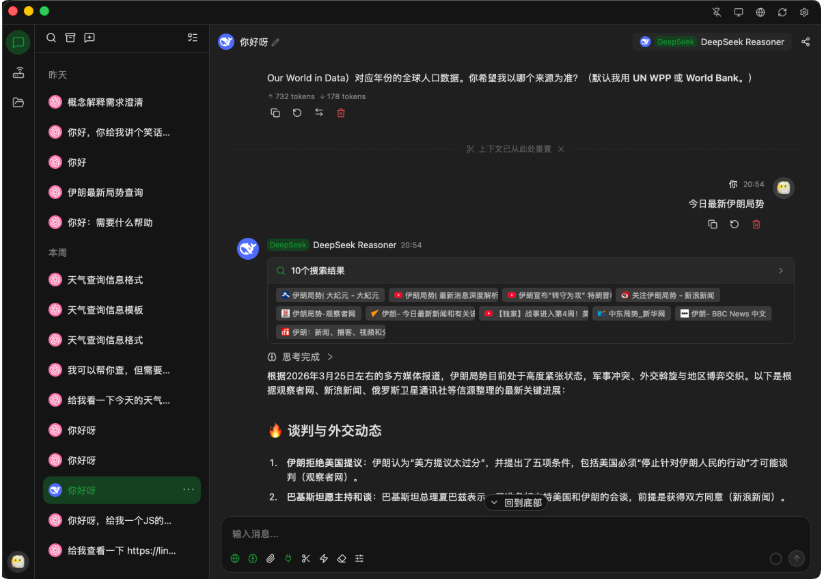
Task: Toggle the display/screen icon in top bar
Action: 739,12
